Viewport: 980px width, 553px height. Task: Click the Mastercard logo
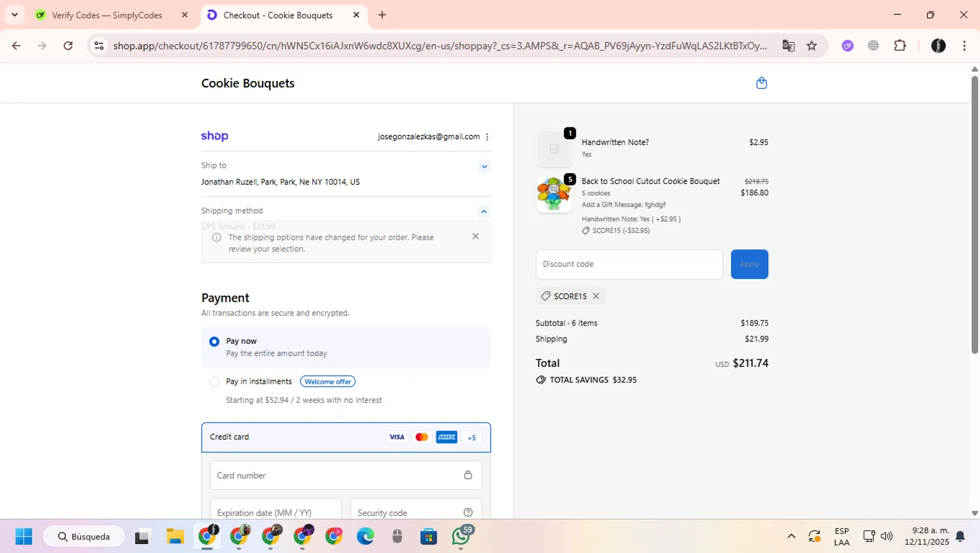(422, 437)
